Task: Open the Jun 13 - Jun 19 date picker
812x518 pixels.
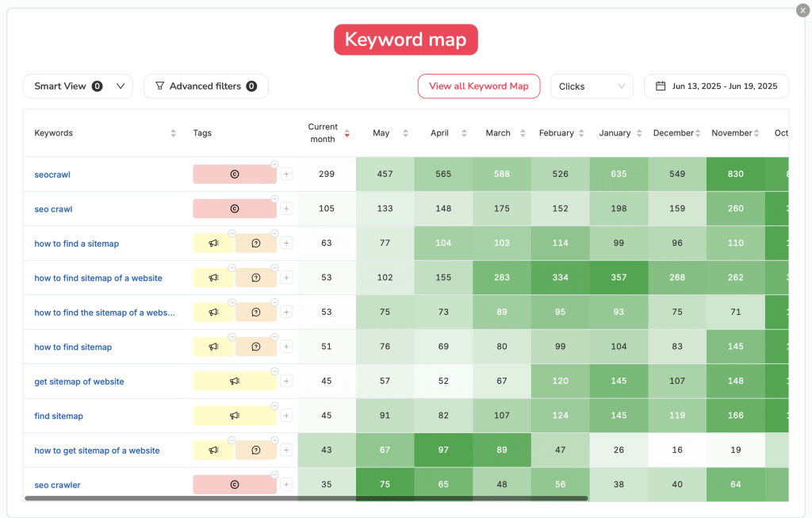Action: pyautogui.click(x=716, y=86)
